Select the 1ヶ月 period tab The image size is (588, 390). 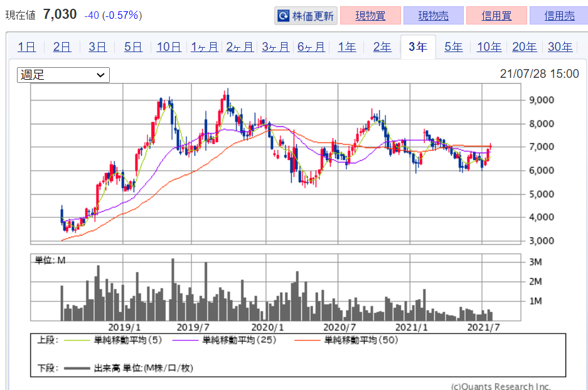click(205, 47)
